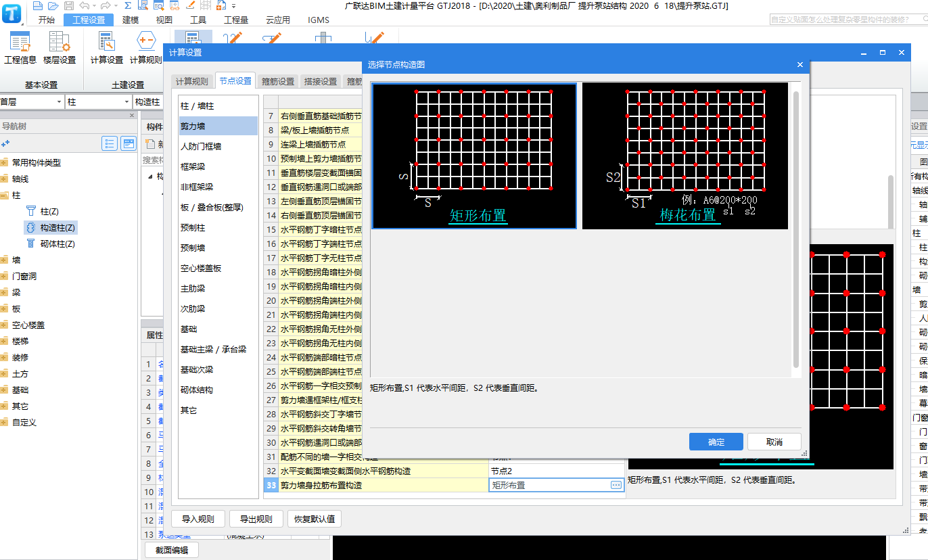The image size is (928, 560).
Task: Select 基础主梁 / 承台梁 category
Action: (x=218, y=349)
